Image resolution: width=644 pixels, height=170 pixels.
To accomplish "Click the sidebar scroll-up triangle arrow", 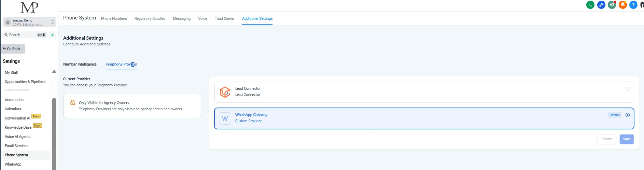I will point(54,72).
